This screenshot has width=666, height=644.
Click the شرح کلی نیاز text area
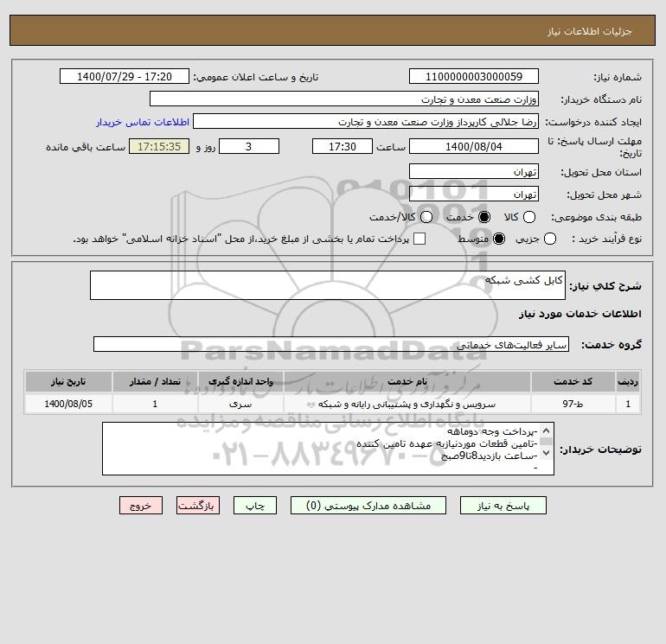[328, 285]
